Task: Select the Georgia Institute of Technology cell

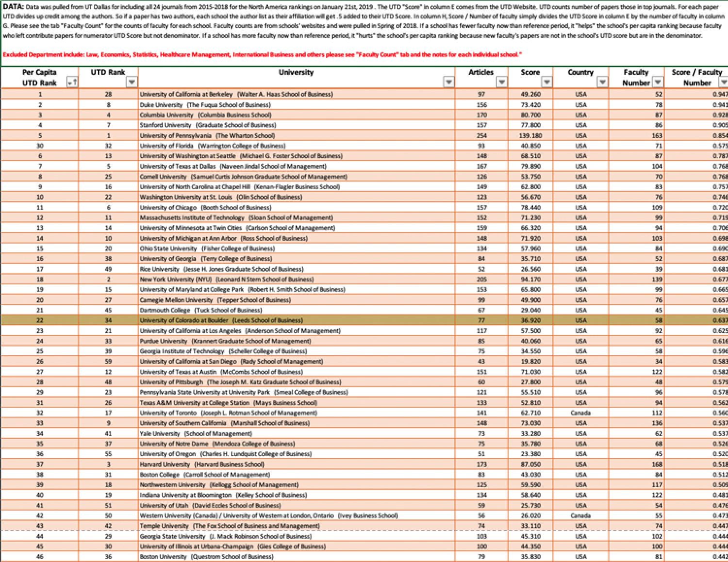Action: (x=297, y=351)
